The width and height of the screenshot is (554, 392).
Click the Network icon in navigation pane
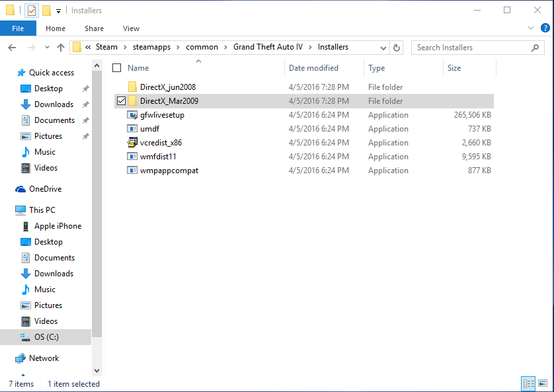[x=20, y=358]
